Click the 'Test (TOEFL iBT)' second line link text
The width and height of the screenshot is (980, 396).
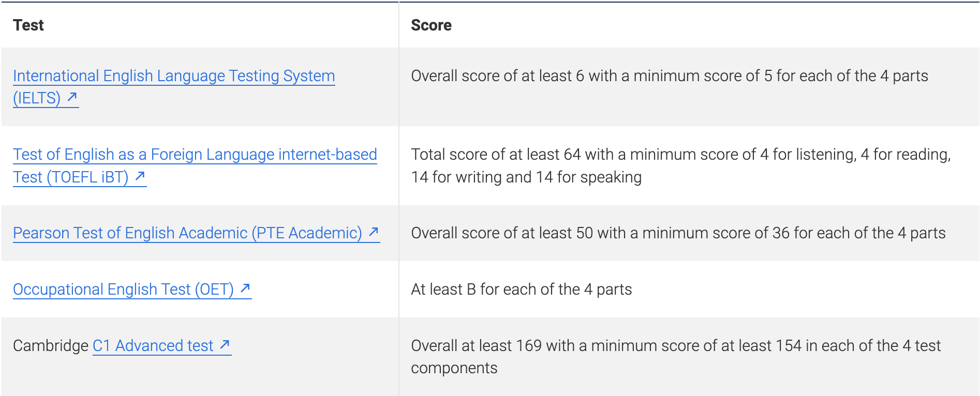[x=71, y=177]
